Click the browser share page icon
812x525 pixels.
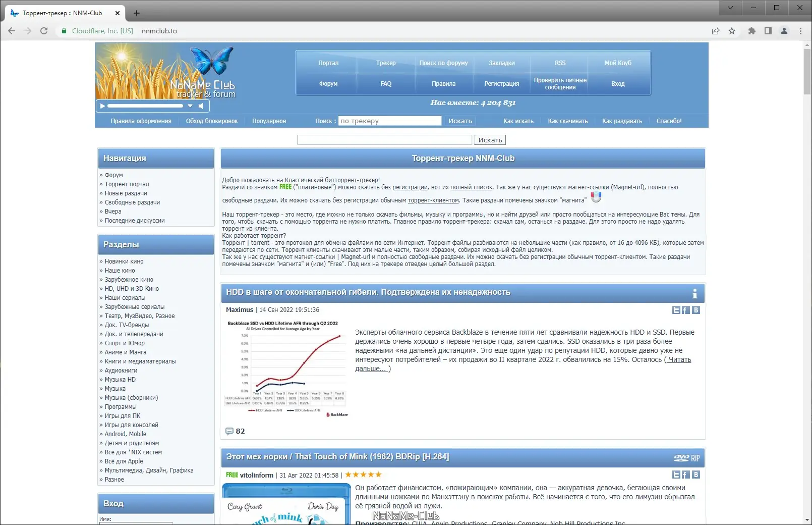pyautogui.click(x=716, y=31)
